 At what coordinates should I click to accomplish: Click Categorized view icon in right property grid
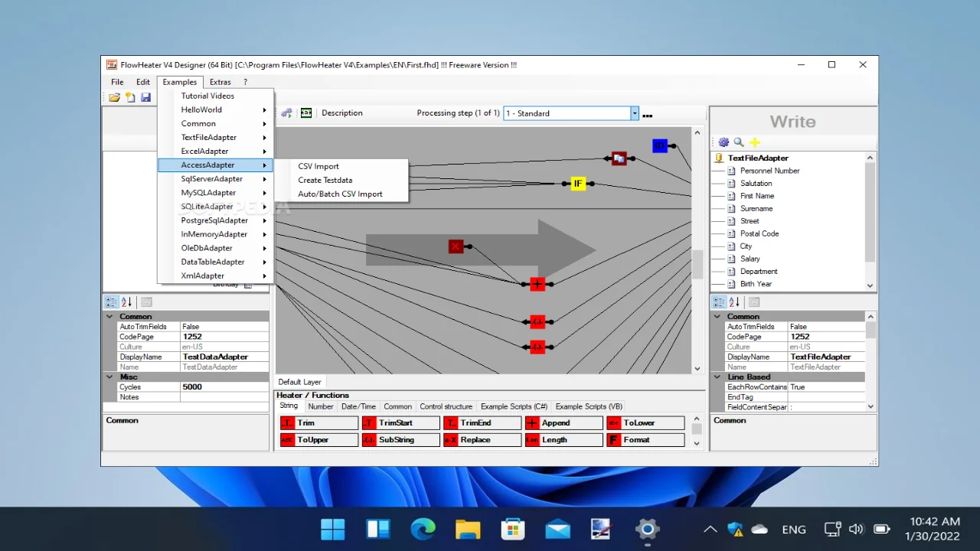pos(719,302)
